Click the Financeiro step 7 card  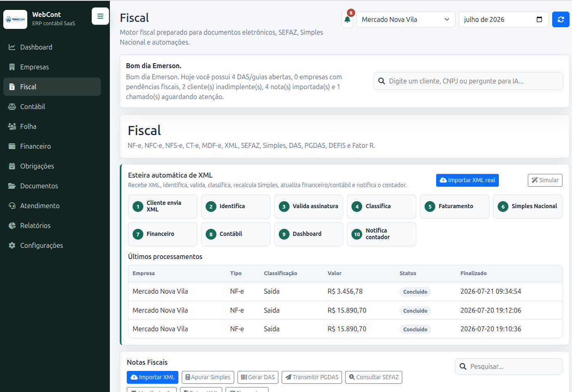[163, 234]
